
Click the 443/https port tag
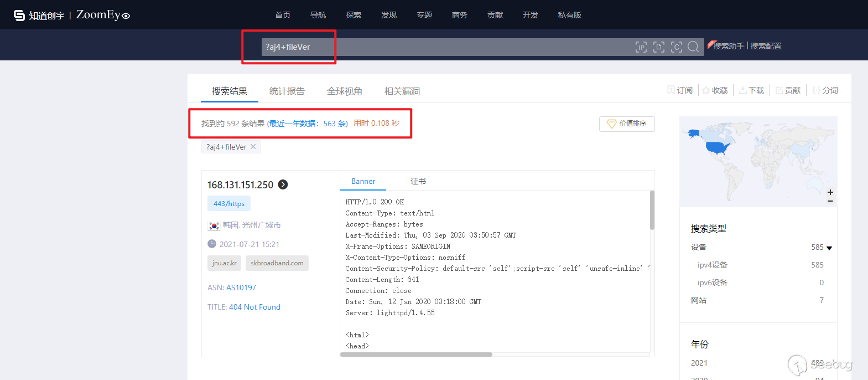[x=229, y=203]
